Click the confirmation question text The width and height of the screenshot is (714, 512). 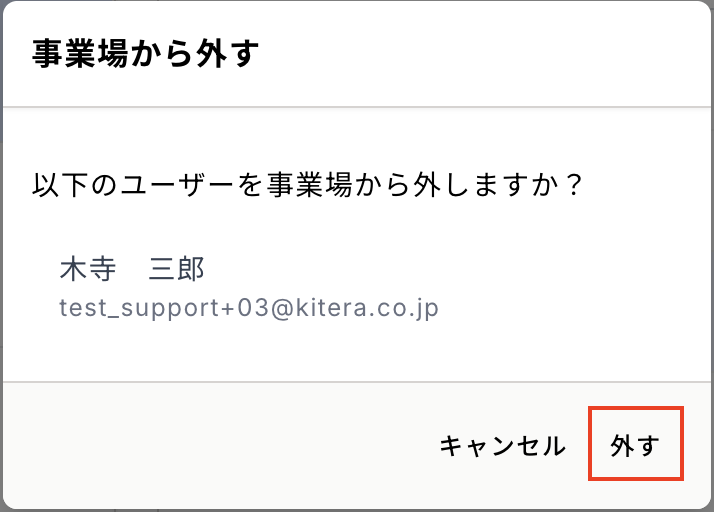[308, 187]
